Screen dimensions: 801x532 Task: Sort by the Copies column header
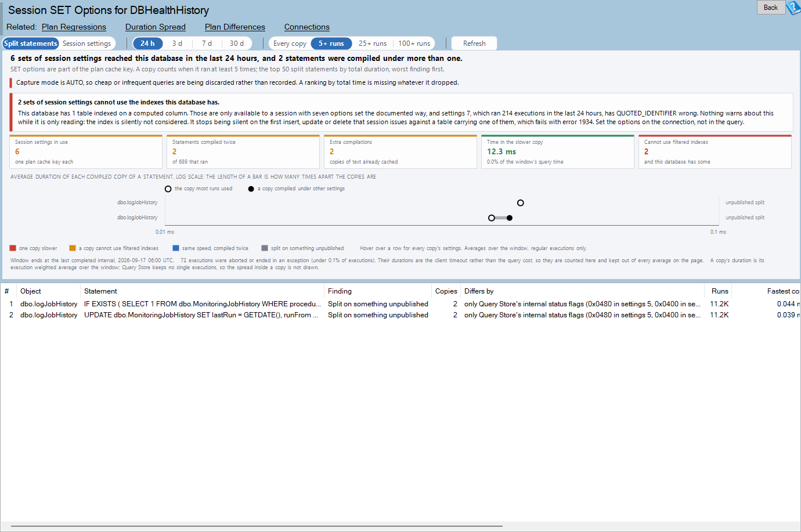click(446, 291)
